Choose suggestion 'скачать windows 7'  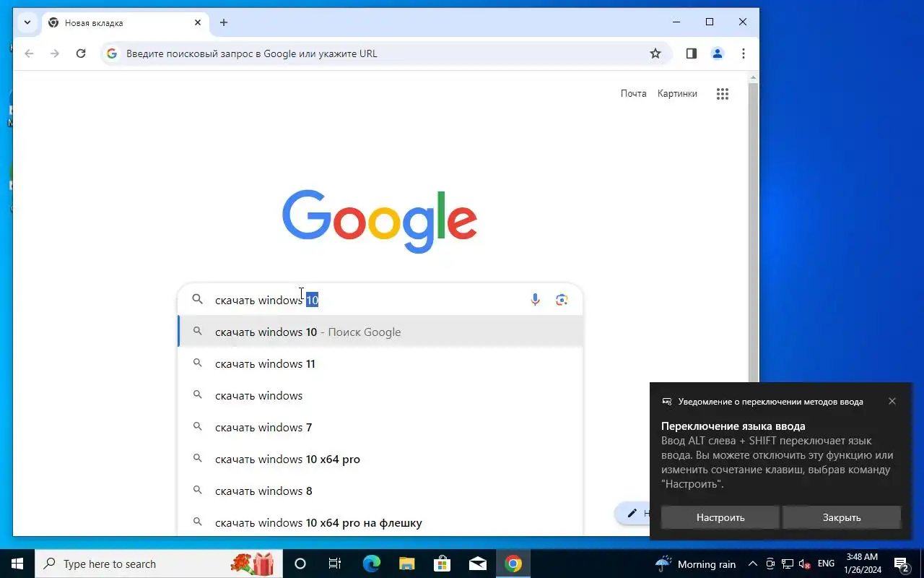click(x=380, y=427)
